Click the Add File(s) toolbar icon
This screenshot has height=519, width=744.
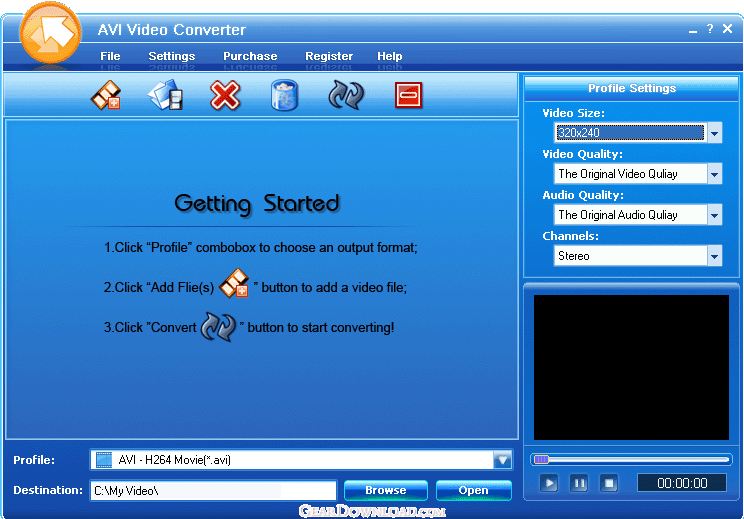click(106, 95)
